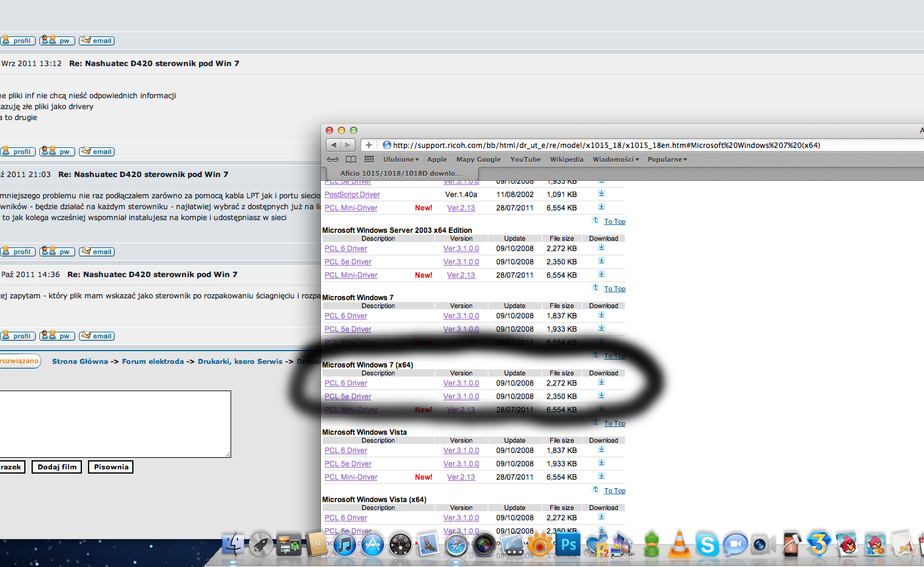The image size is (924, 567).
Task: Open Drukarki, ksero Serwis breadcrumb link
Action: coord(240,361)
